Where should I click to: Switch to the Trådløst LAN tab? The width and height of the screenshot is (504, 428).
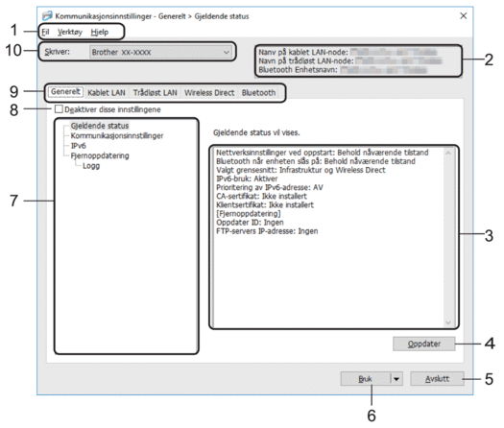[155, 92]
